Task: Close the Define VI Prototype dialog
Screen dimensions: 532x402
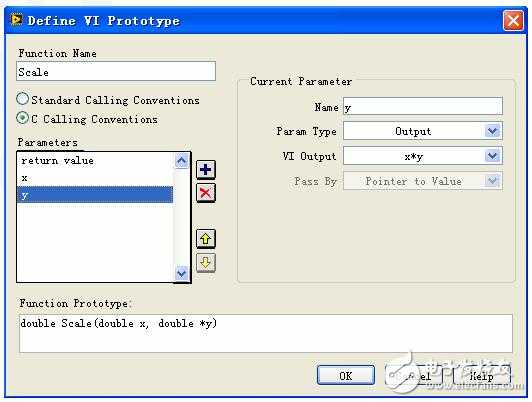Action: pyautogui.click(x=513, y=21)
